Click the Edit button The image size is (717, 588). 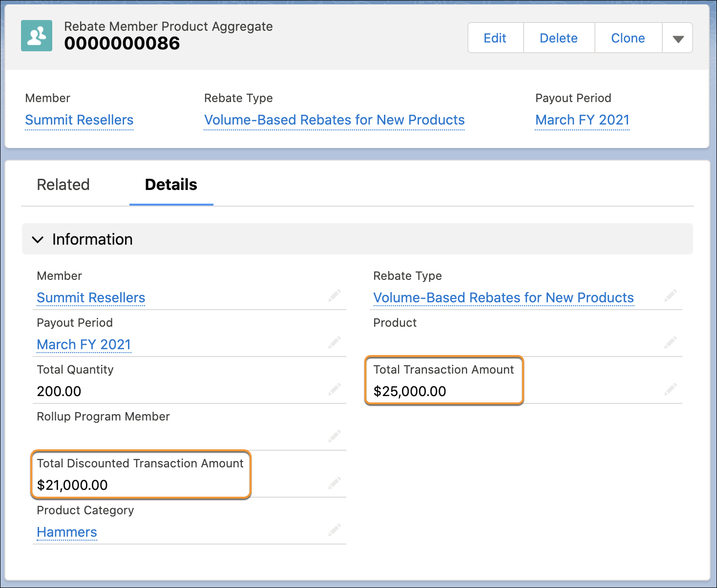(x=495, y=38)
